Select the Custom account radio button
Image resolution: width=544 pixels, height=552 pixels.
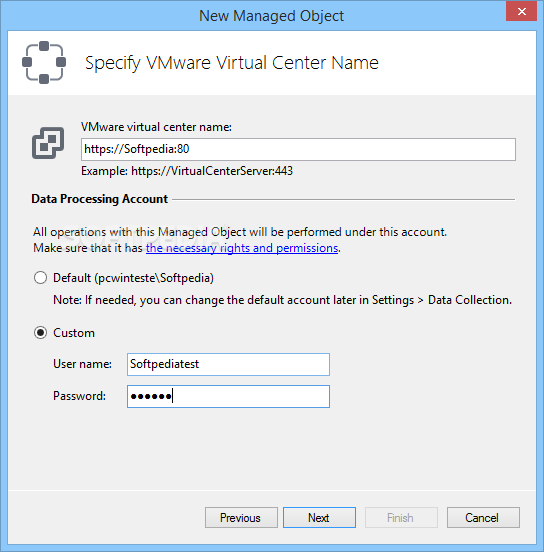pyautogui.click(x=40, y=333)
